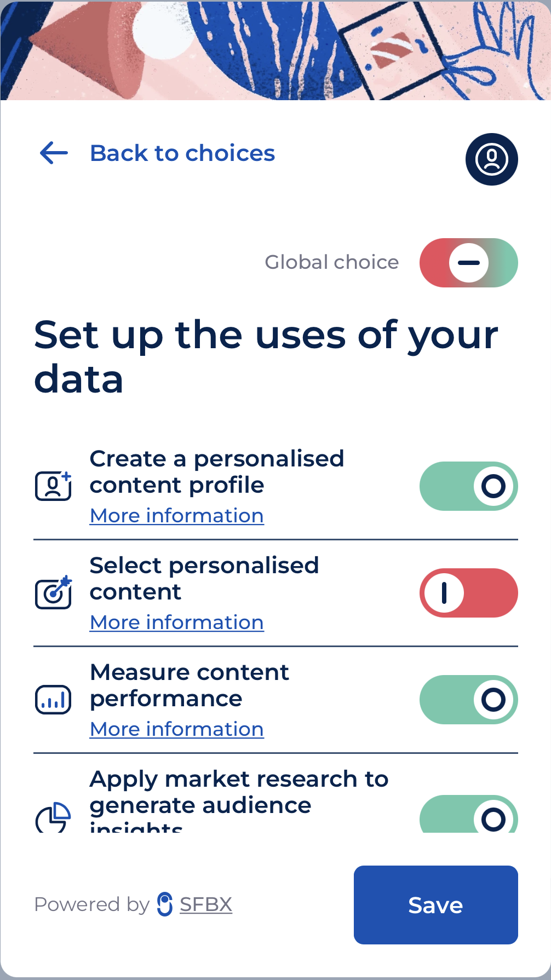The image size is (551, 980).
Task: Click the Apply market research purpose label
Action: (x=239, y=792)
